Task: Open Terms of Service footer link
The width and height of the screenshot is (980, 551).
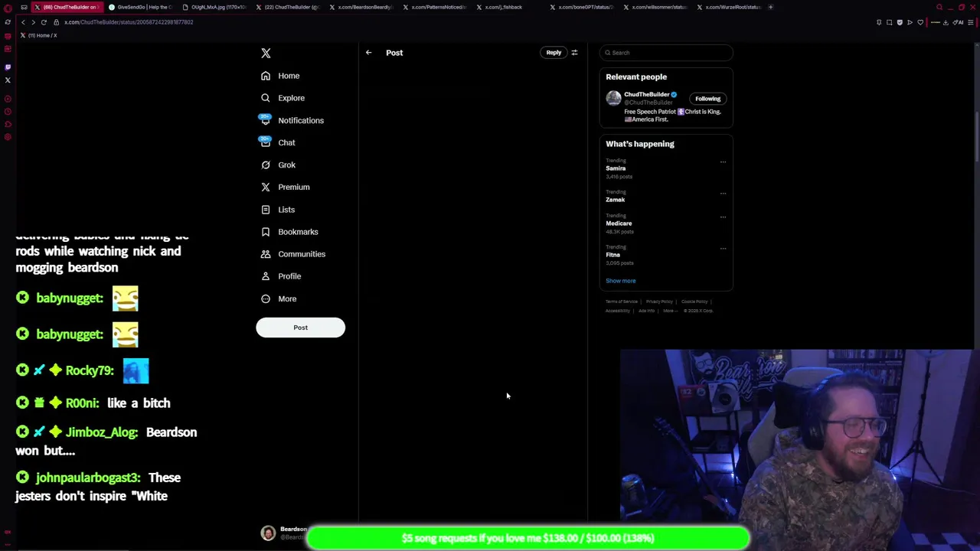Action: point(622,302)
